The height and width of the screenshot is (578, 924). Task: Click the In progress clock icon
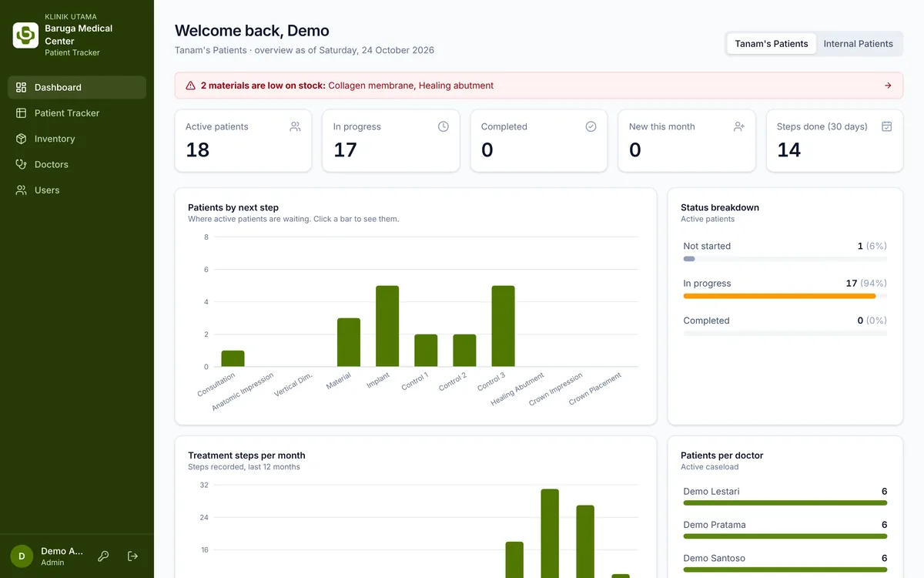click(x=443, y=126)
